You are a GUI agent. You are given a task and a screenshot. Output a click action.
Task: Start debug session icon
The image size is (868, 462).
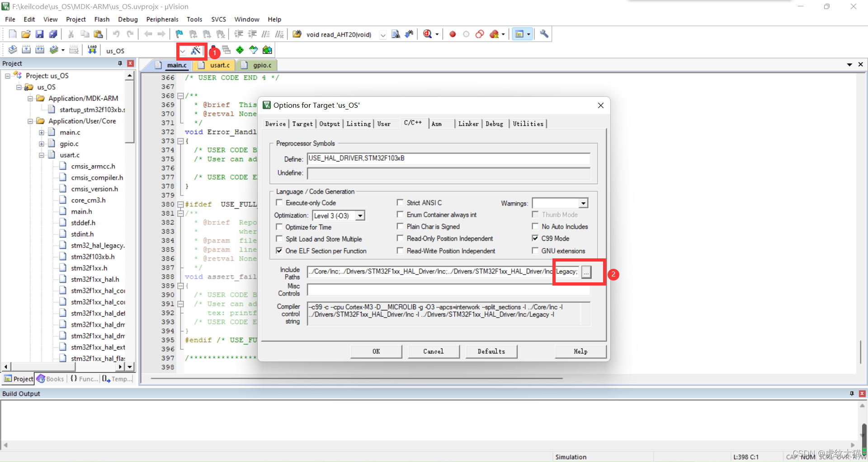pos(428,34)
